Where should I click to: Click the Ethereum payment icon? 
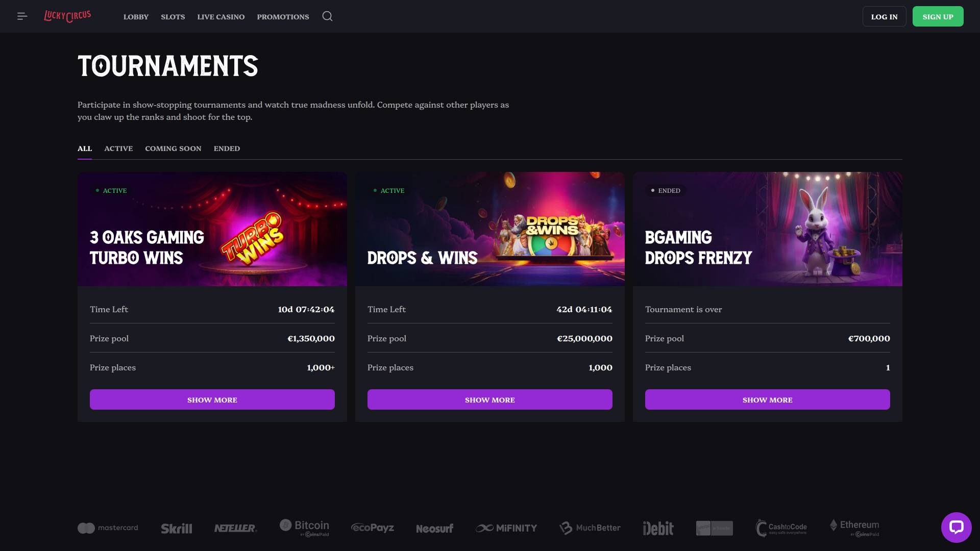854,528
